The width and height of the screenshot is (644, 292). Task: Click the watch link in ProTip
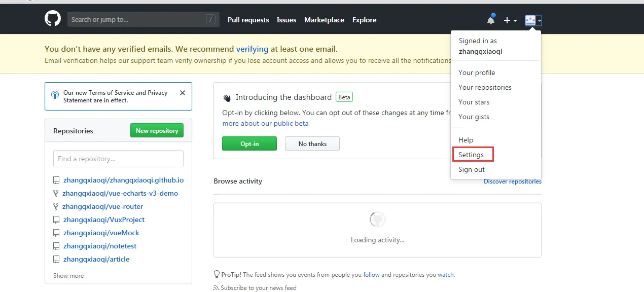pos(446,275)
